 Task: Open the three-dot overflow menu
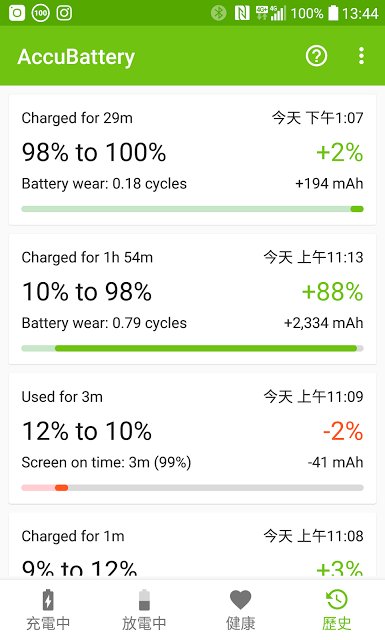tap(361, 56)
